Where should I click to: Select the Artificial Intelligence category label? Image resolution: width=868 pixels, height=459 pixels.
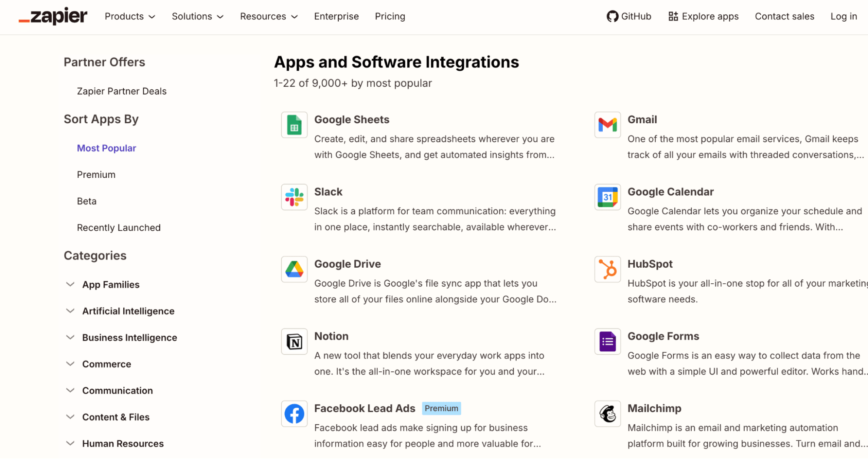pyautogui.click(x=128, y=311)
